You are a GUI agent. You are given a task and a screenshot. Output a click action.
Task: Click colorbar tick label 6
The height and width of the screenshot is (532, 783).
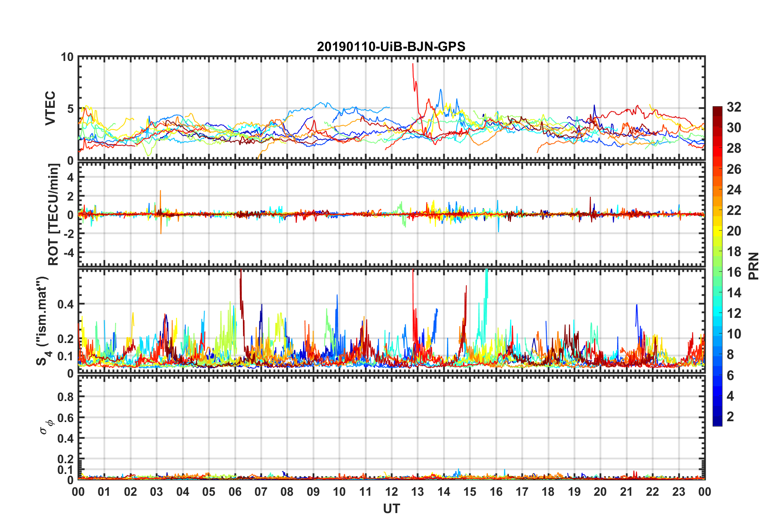tap(730, 375)
